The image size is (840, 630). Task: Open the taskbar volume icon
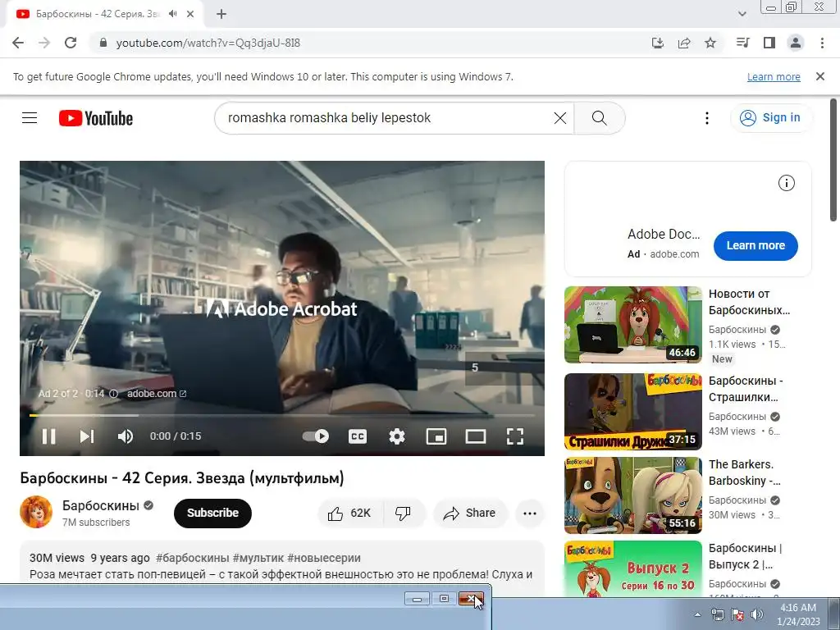757,614
